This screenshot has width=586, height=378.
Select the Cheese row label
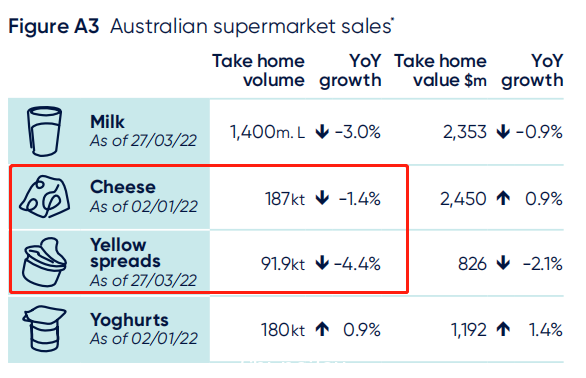click(x=123, y=187)
